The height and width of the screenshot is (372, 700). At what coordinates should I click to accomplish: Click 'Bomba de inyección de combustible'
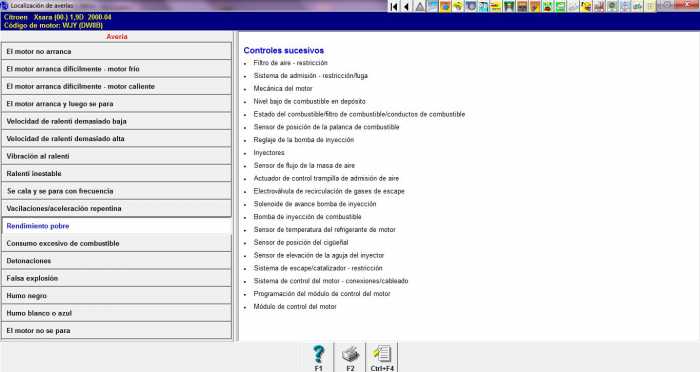[308, 217]
